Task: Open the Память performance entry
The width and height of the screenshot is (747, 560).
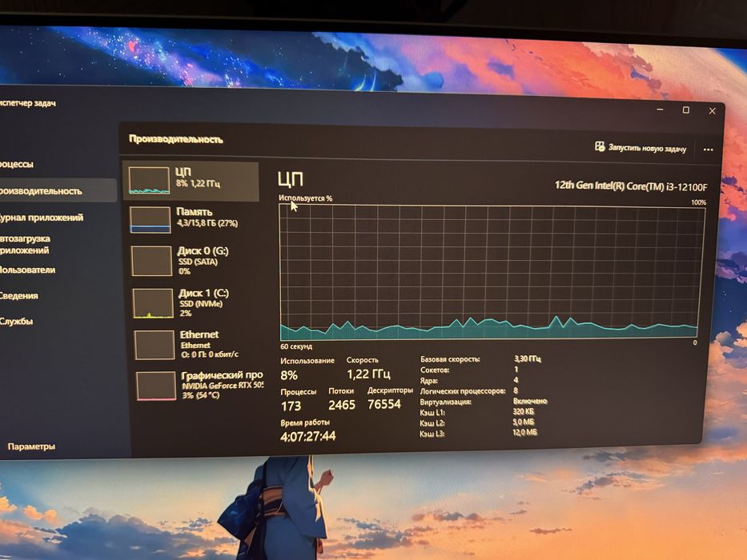Action: coord(192,219)
